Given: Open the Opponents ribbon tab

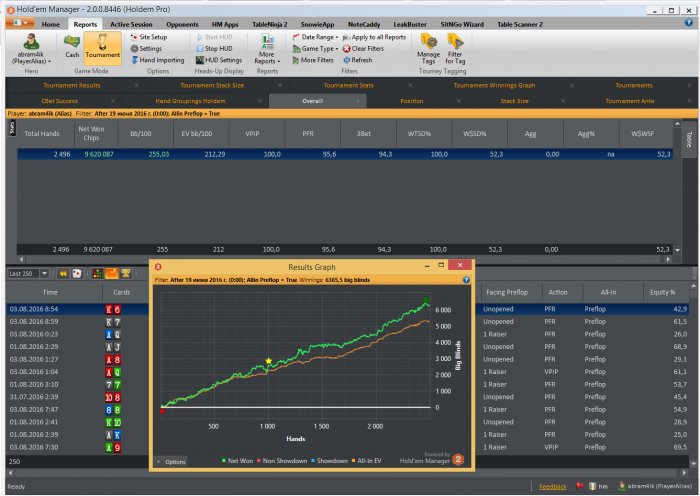Looking at the screenshot, I should (x=182, y=24).
